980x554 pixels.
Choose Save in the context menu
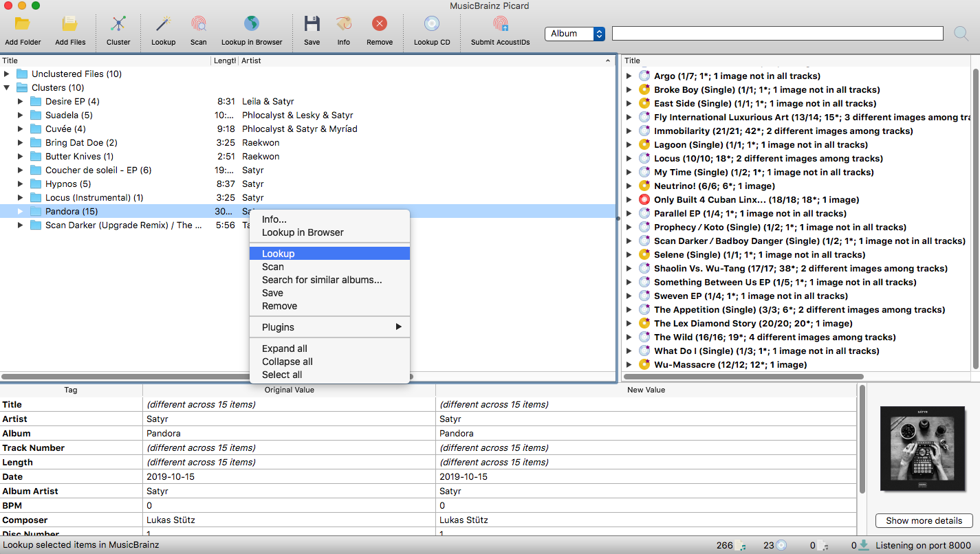point(329,293)
